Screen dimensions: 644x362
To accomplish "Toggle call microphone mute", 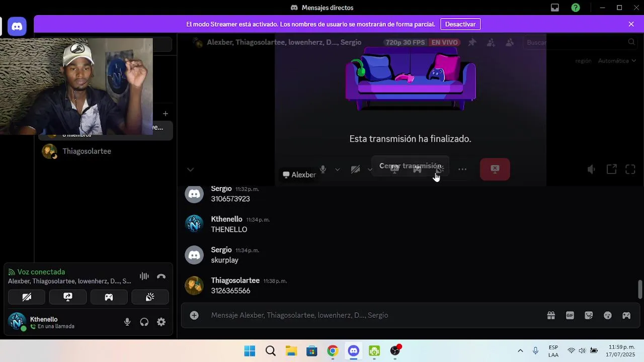I will 323,169.
